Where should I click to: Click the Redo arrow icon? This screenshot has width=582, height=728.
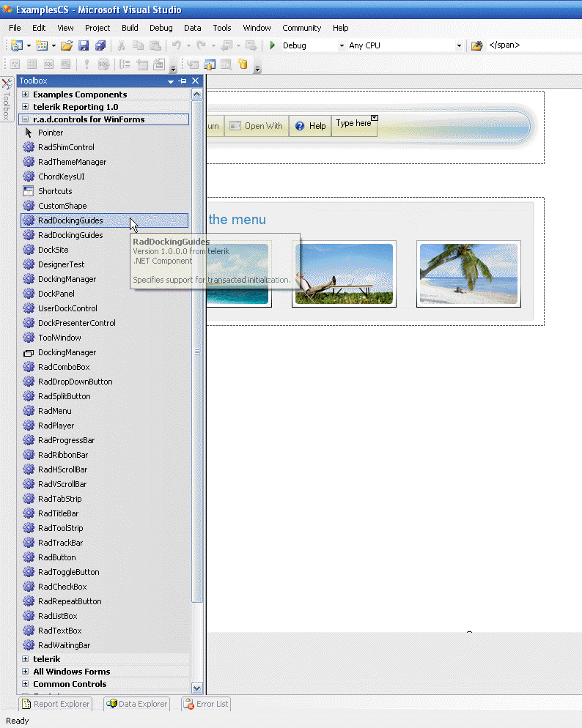click(x=201, y=45)
